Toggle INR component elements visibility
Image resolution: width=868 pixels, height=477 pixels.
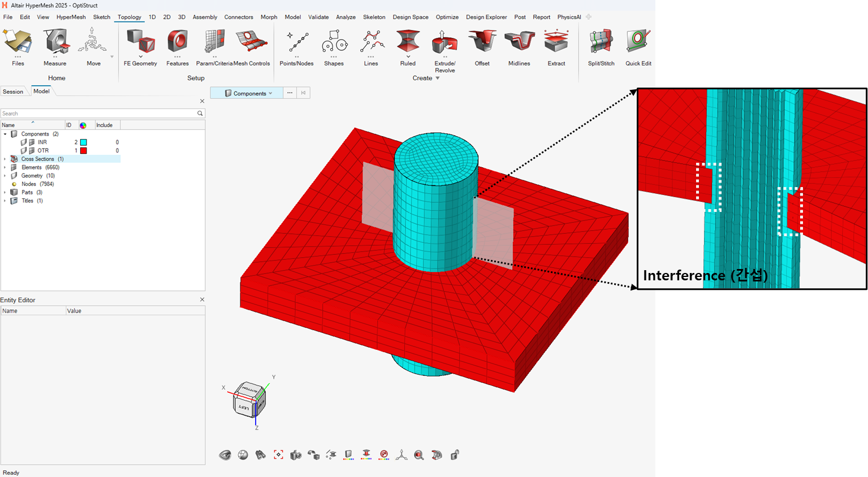pos(32,142)
